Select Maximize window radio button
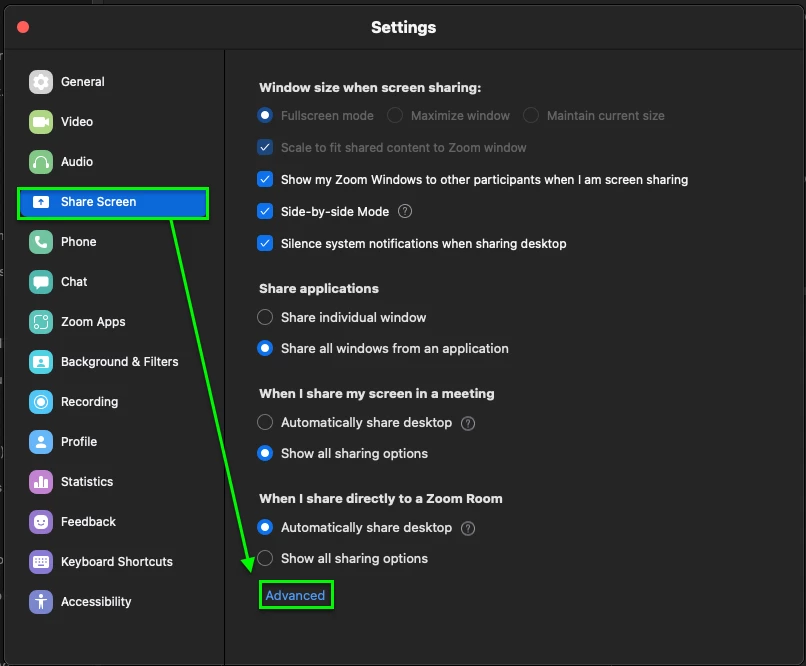 [x=395, y=115]
